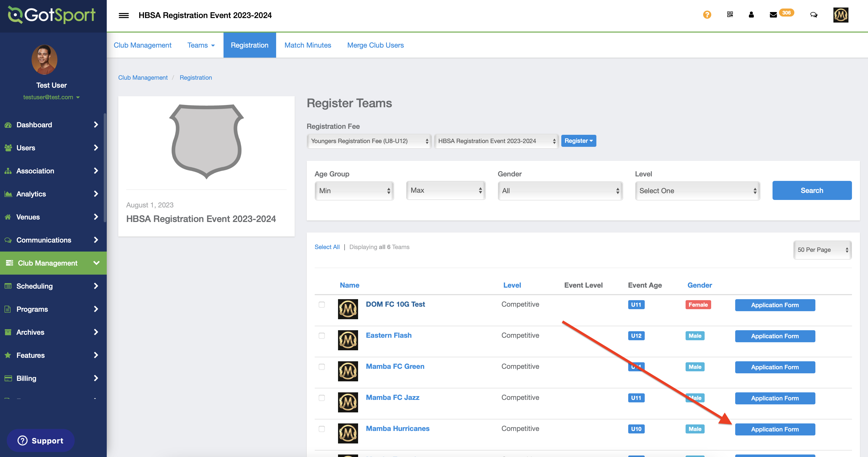
Task: Click the Registration breadcrumb link
Action: point(196,77)
